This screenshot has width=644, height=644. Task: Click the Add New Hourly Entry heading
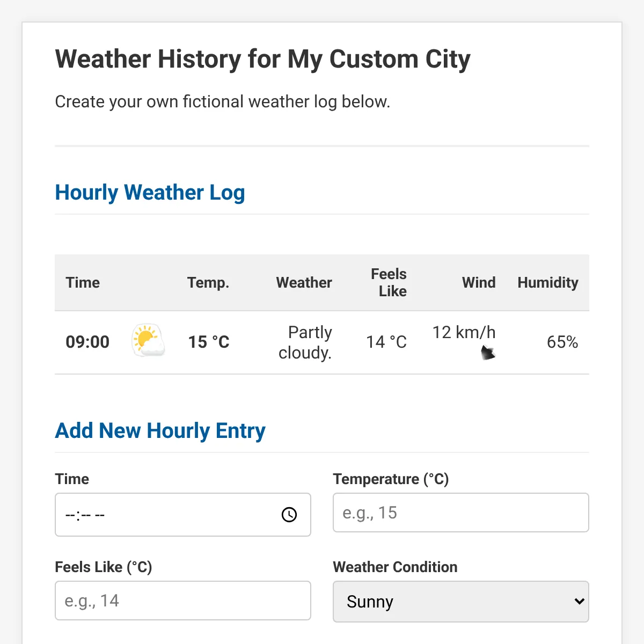pos(160,431)
